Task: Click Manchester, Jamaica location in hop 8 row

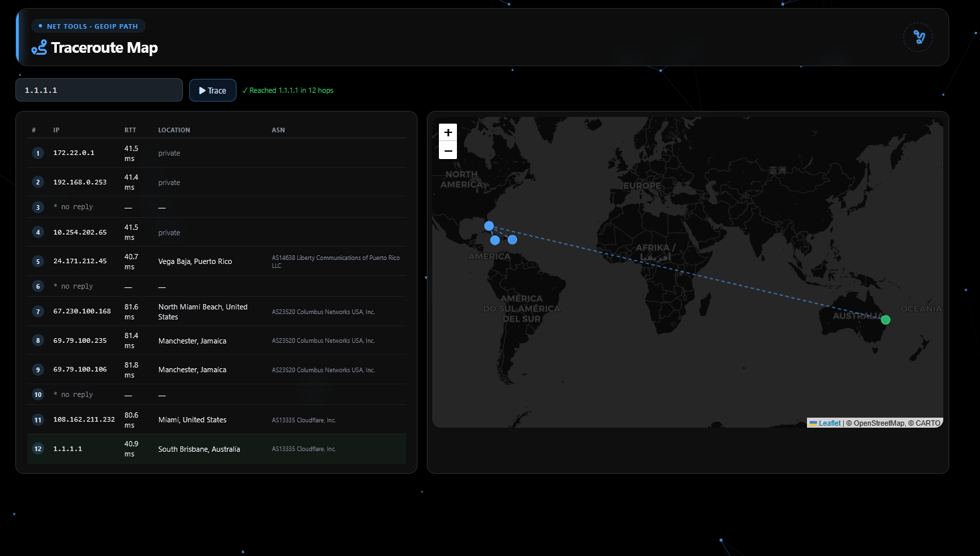Action: [x=192, y=341]
